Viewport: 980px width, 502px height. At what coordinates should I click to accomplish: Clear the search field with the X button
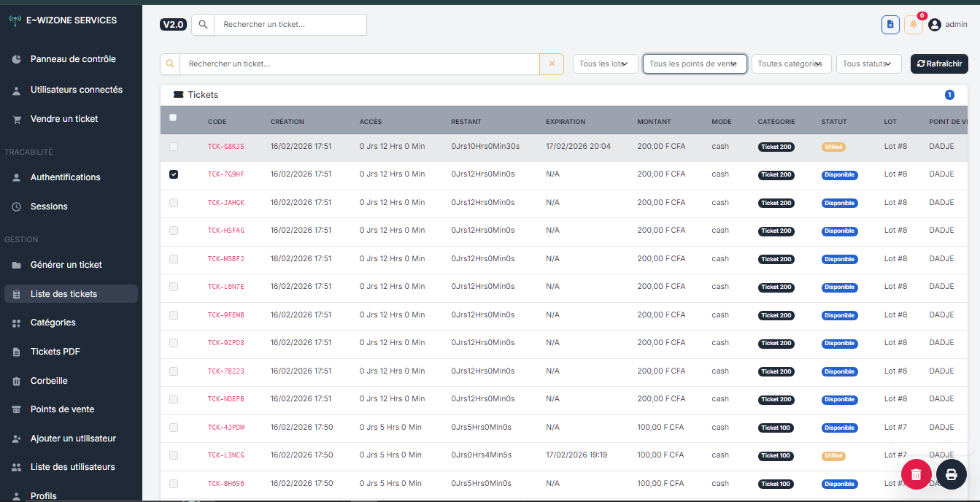point(552,63)
